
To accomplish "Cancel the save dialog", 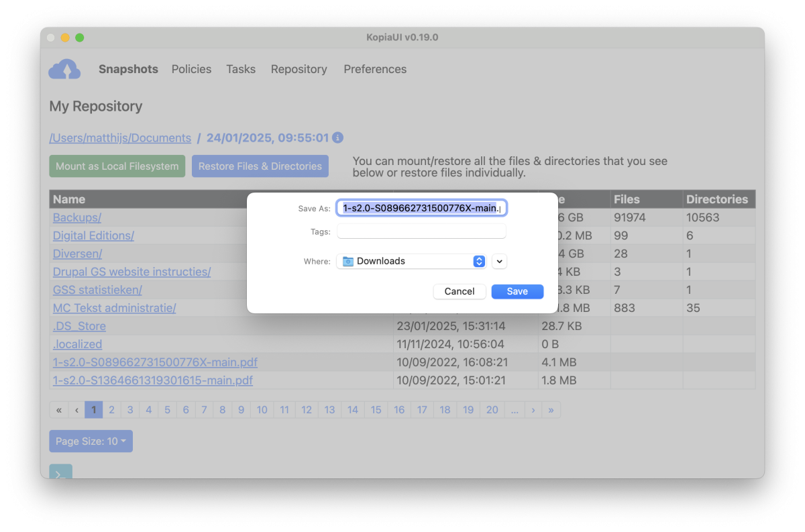I will pos(460,291).
